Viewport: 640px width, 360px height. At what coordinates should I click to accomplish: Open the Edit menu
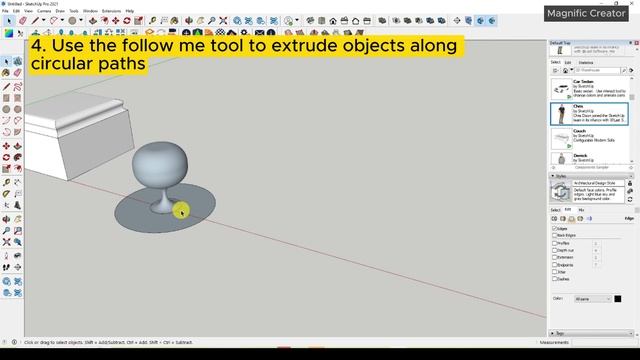pos(16,11)
